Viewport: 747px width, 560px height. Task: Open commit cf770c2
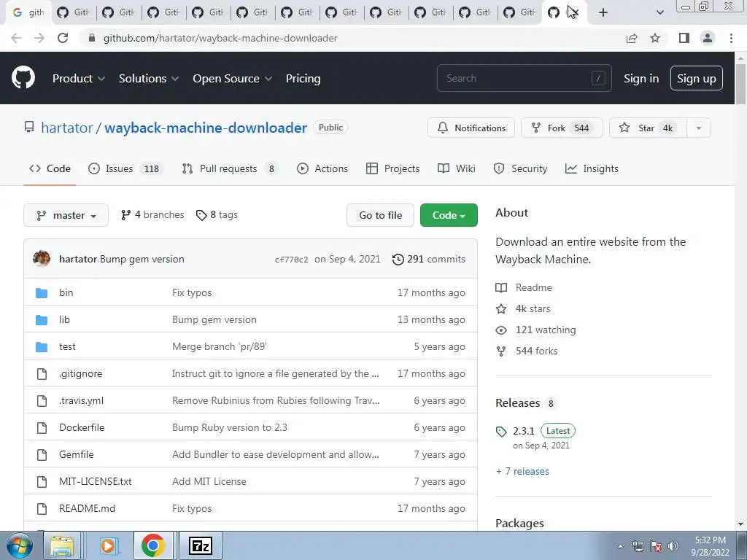(291, 260)
